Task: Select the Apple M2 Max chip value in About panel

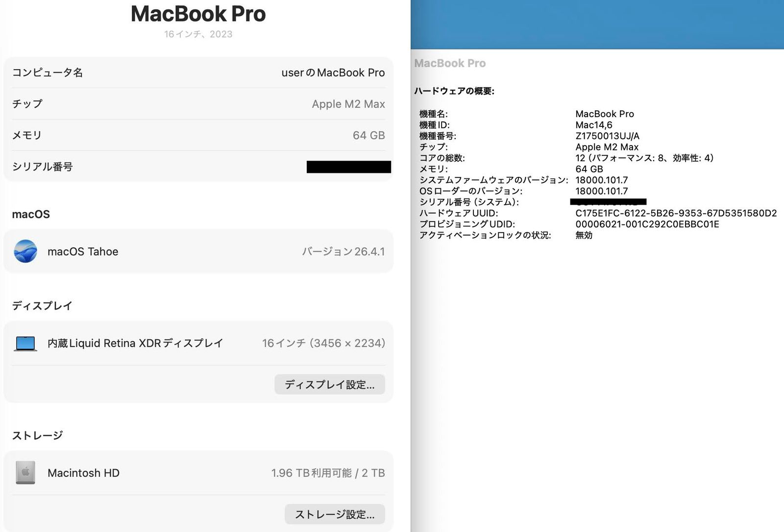Action: [348, 104]
